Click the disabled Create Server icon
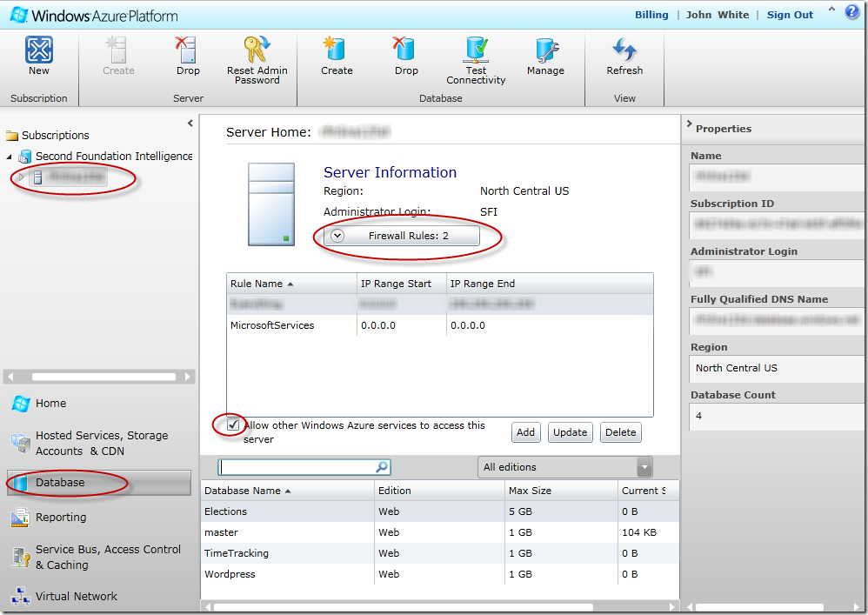 (117, 50)
